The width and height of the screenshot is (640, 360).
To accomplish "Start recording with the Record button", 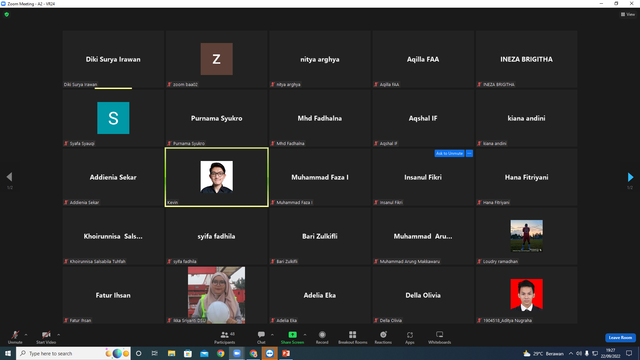I will tap(322, 337).
